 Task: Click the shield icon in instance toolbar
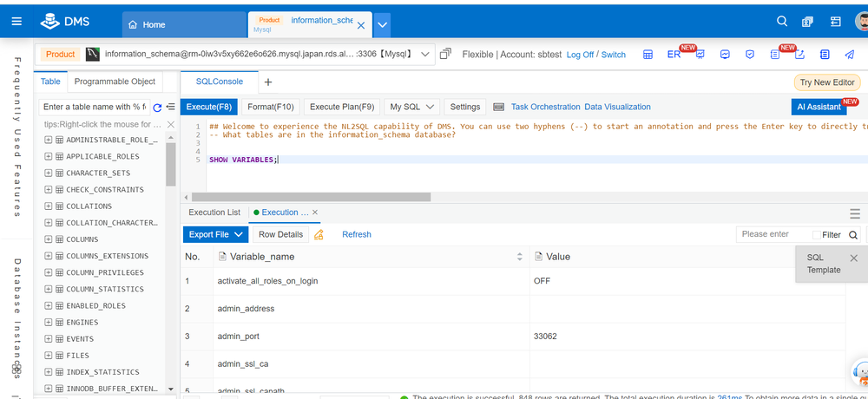coord(749,55)
